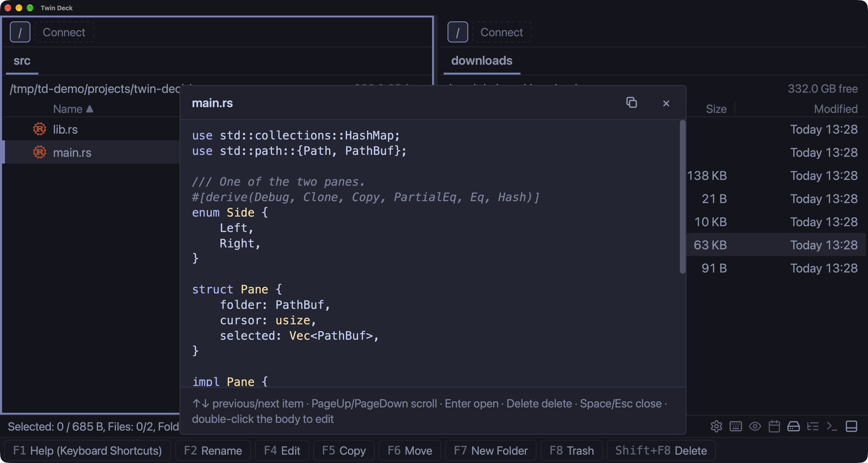The width and height of the screenshot is (868, 463).
Task: Open the keyboard shortcuts icon in status bar
Action: click(x=735, y=426)
